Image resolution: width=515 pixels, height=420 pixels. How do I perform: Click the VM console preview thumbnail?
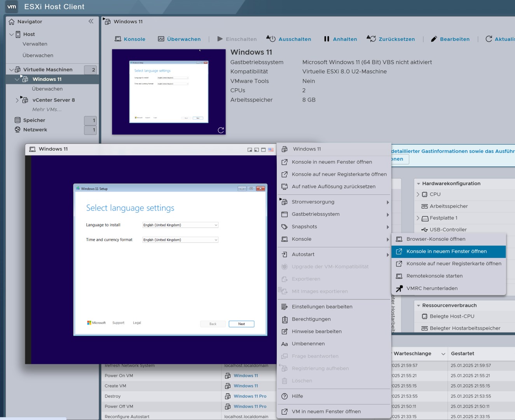pos(169,92)
